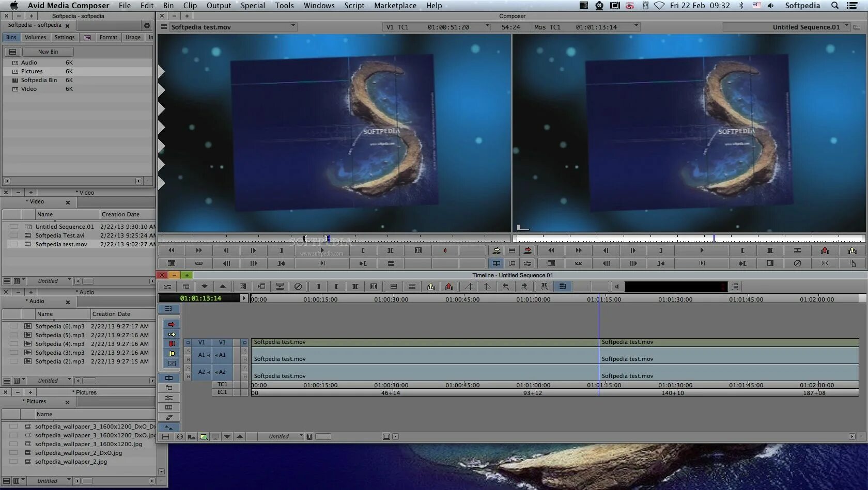
Task: Click the yellow Extract button in timeline toolbar
Action: coord(430,287)
